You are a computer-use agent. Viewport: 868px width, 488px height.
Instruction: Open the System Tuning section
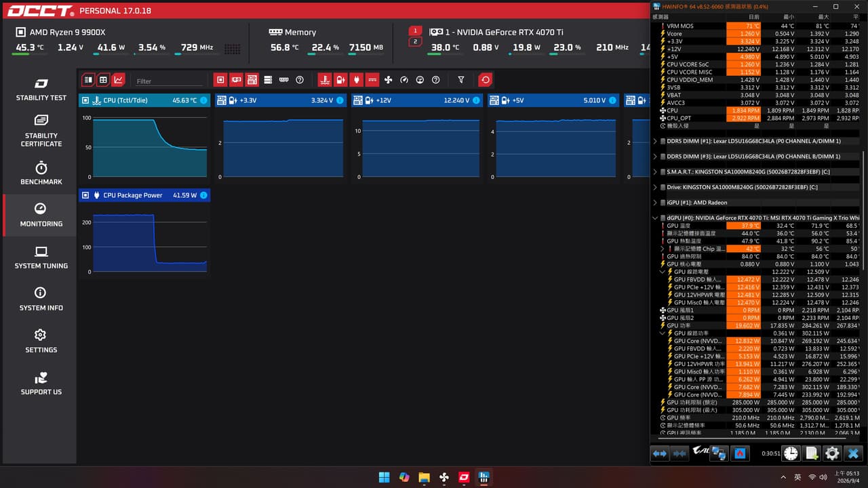[x=41, y=257]
